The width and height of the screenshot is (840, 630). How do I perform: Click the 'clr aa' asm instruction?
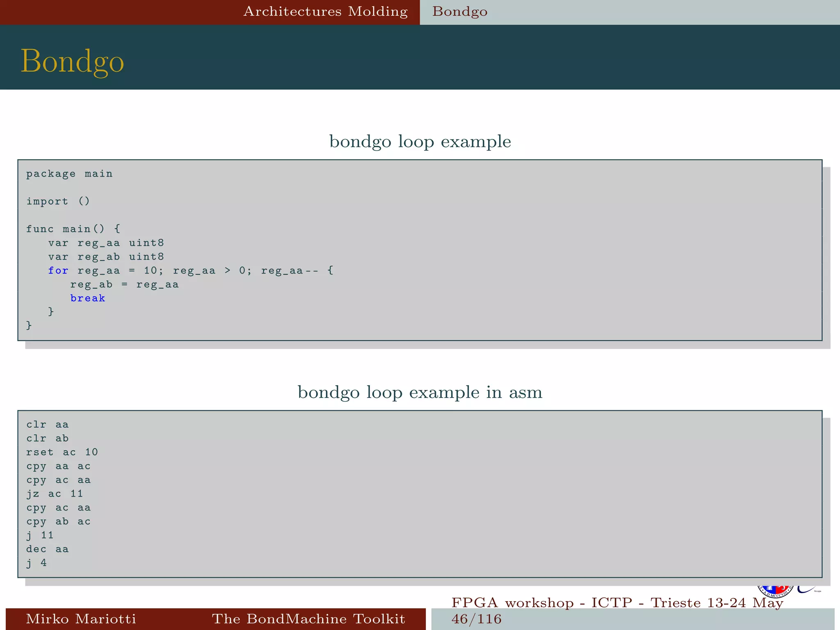[x=48, y=425]
